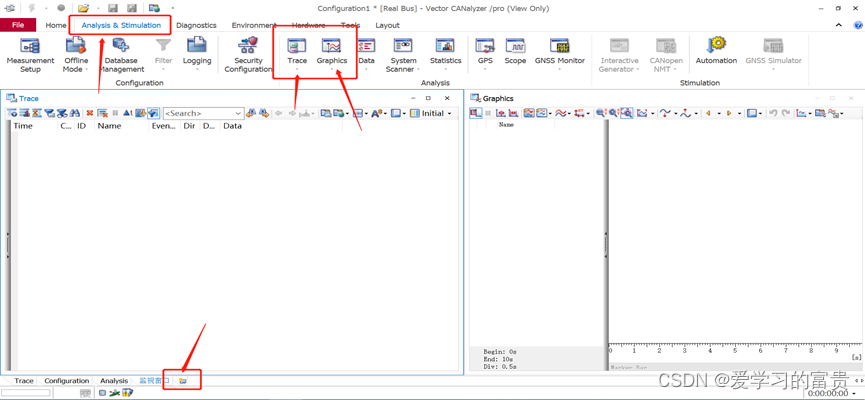Toggle delta time display in Trace toolbar

point(127,113)
